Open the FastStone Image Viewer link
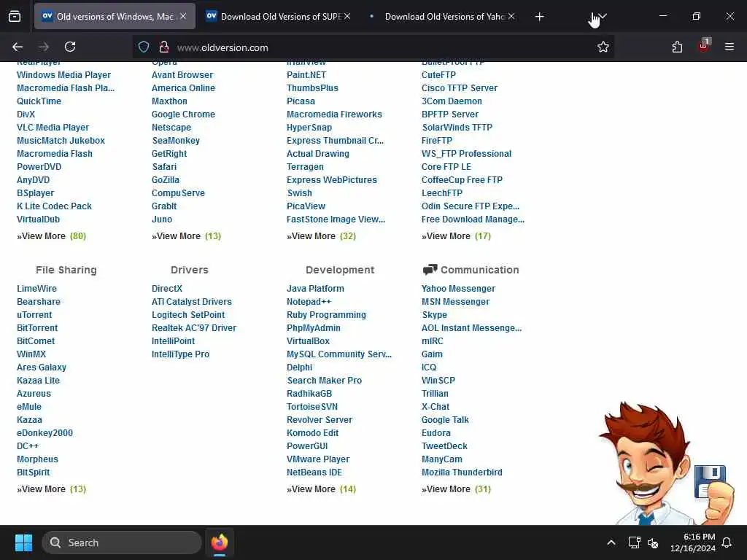This screenshot has width=747, height=560. click(336, 219)
